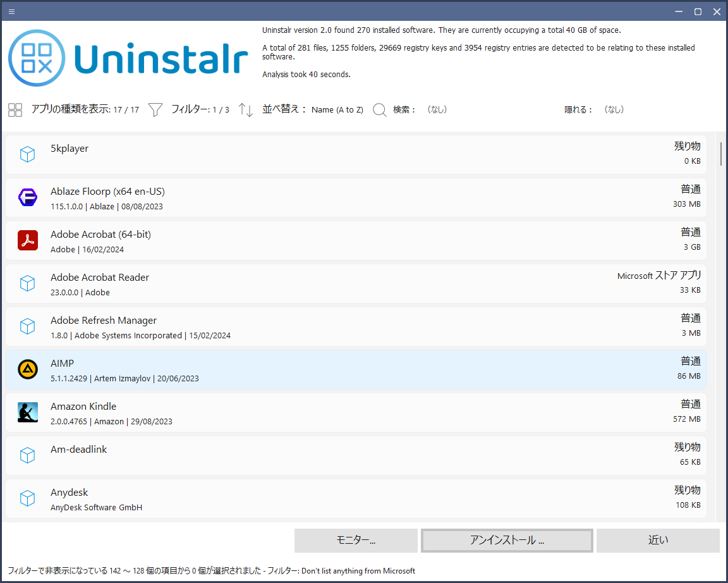The width and height of the screenshot is (728, 583).
Task: Click 5.1.1.2429 | Artem Izmaylov details
Action: click(124, 379)
